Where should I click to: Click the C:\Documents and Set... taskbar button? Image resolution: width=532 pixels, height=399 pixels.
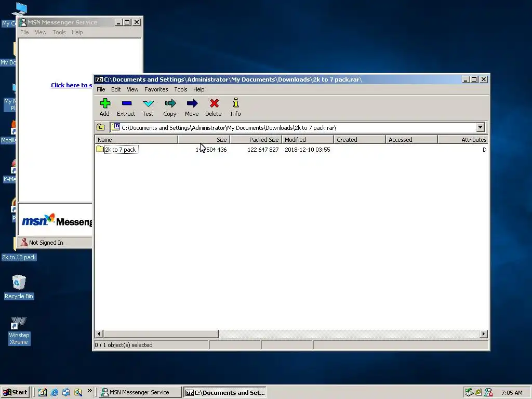(x=224, y=393)
